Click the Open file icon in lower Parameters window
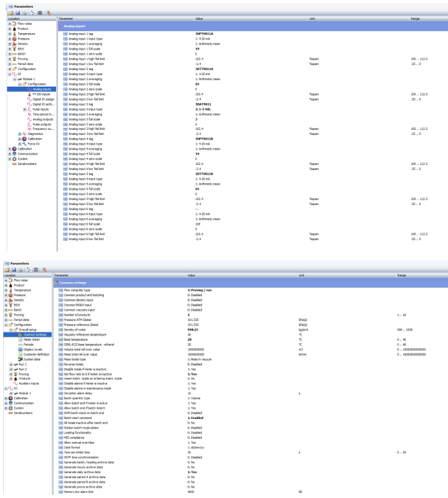The height and width of the screenshot is (498, 448). tap(7, 270)
